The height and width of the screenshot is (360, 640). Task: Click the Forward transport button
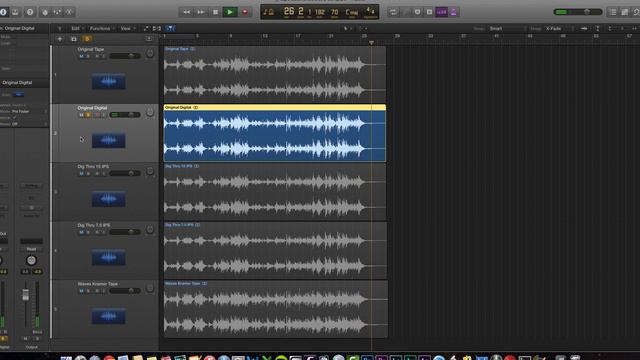tap(201, 12)
